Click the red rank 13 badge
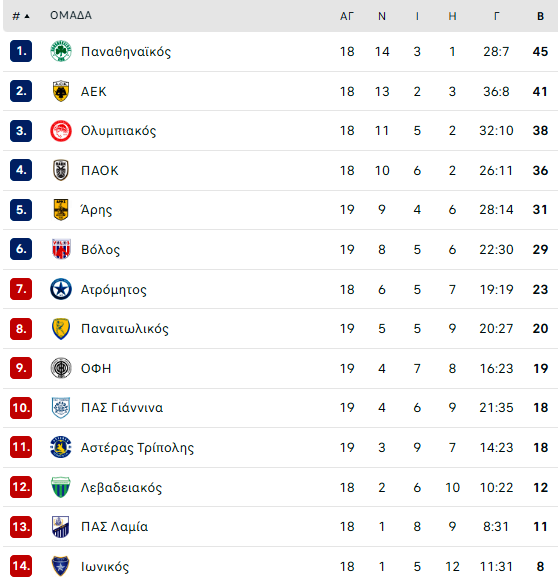 [x=21, y=527]
